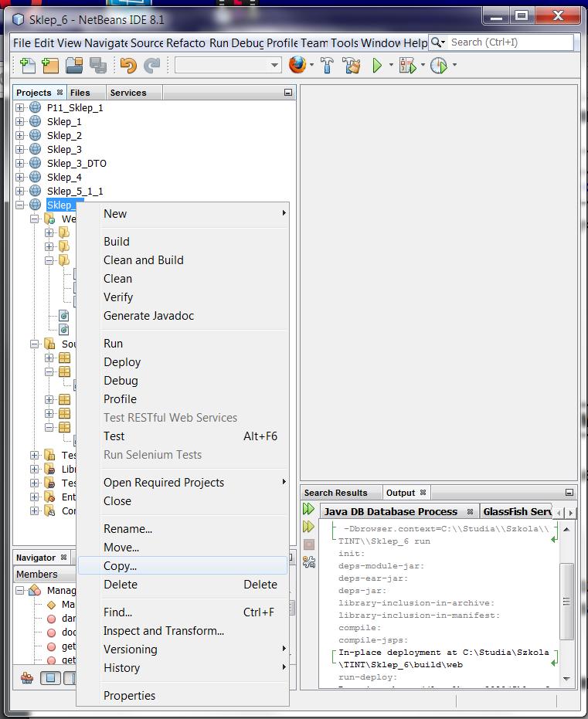Select Properties in the context menu
The image size is (588, 719).
(x=182, y=696)
